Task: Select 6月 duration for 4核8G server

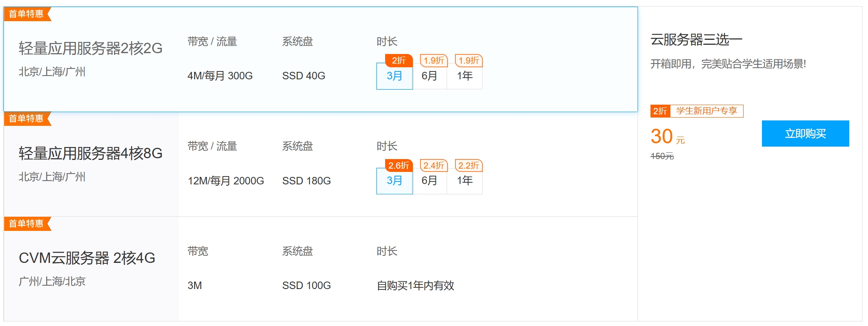Action: pos(430,181)
